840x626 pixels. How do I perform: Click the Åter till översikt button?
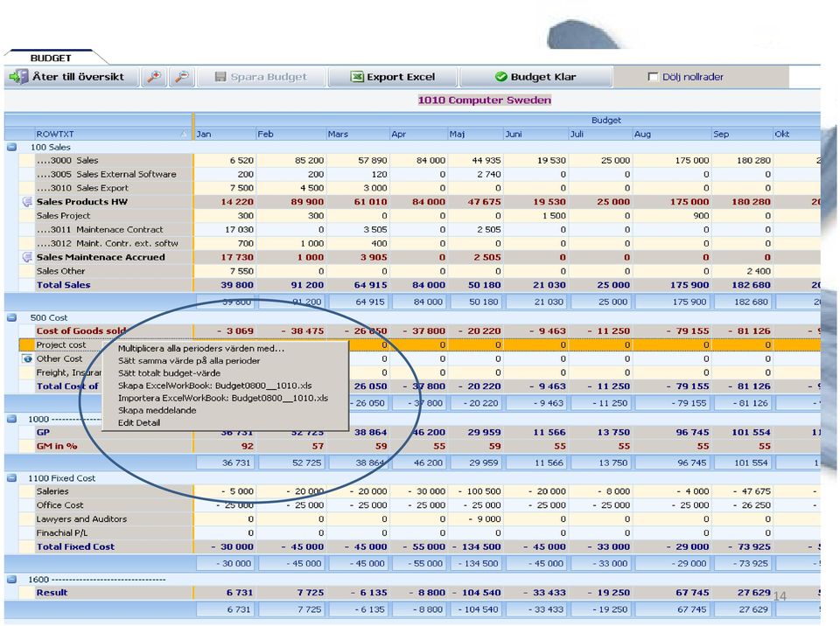point(72,77)
